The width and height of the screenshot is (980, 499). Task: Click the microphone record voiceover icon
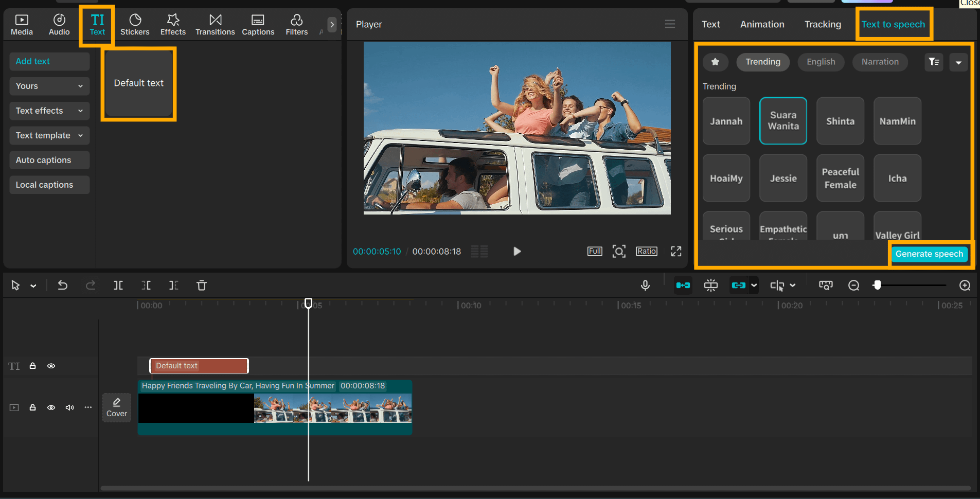(645, 286)
